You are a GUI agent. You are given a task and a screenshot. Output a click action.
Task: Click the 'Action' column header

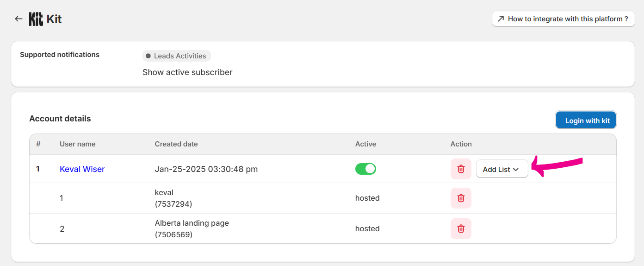461,144
